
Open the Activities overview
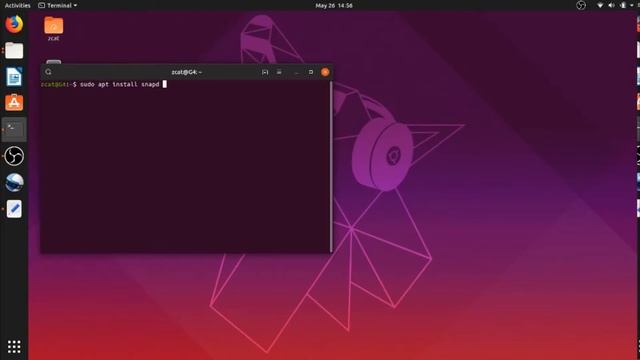[18, 5]
